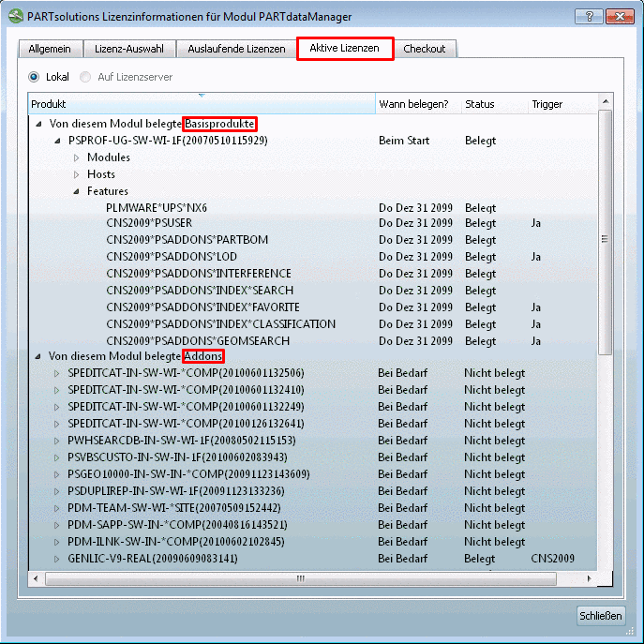Sort by the Wann belegen? column header
644x644 pixels.
(x=418, y=104)
